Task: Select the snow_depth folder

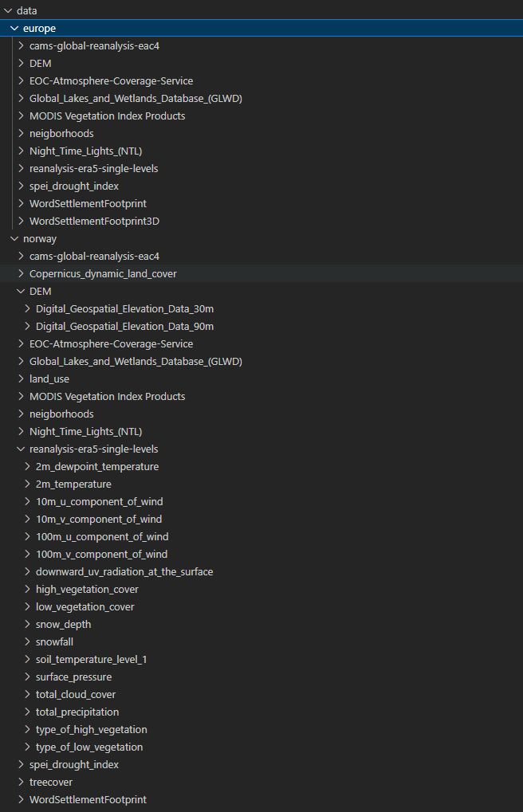Action: pos(63,625)
